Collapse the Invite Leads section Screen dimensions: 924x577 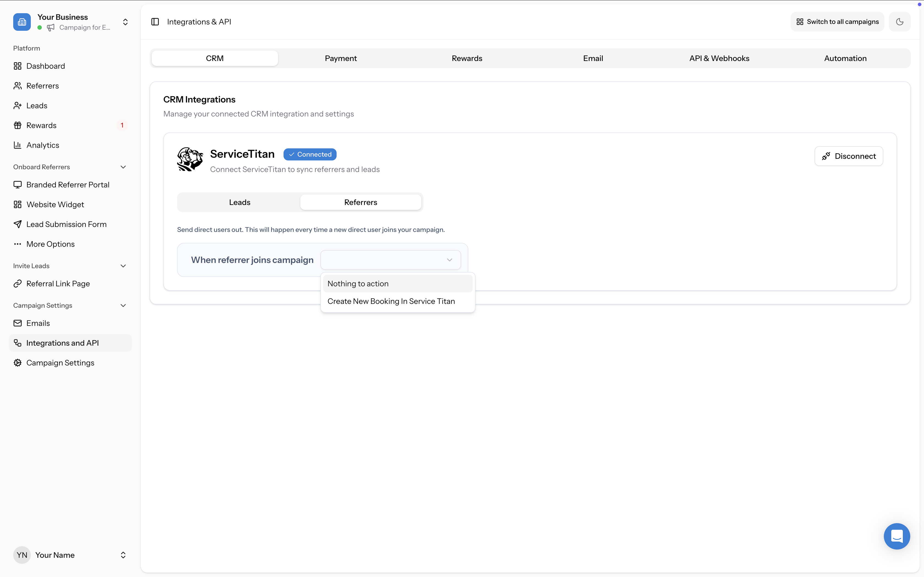click(x=123, y=266)
